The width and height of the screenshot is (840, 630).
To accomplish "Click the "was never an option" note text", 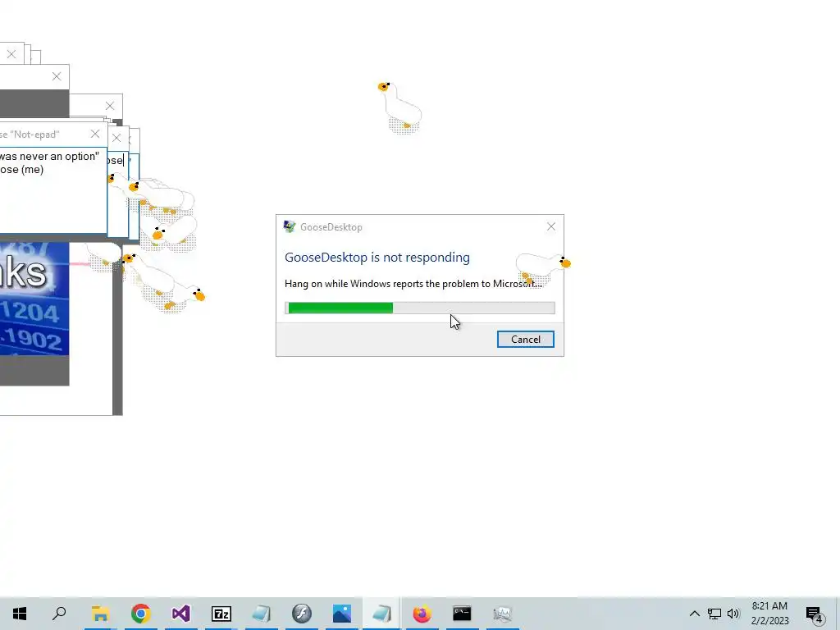I will pos(49,157).
